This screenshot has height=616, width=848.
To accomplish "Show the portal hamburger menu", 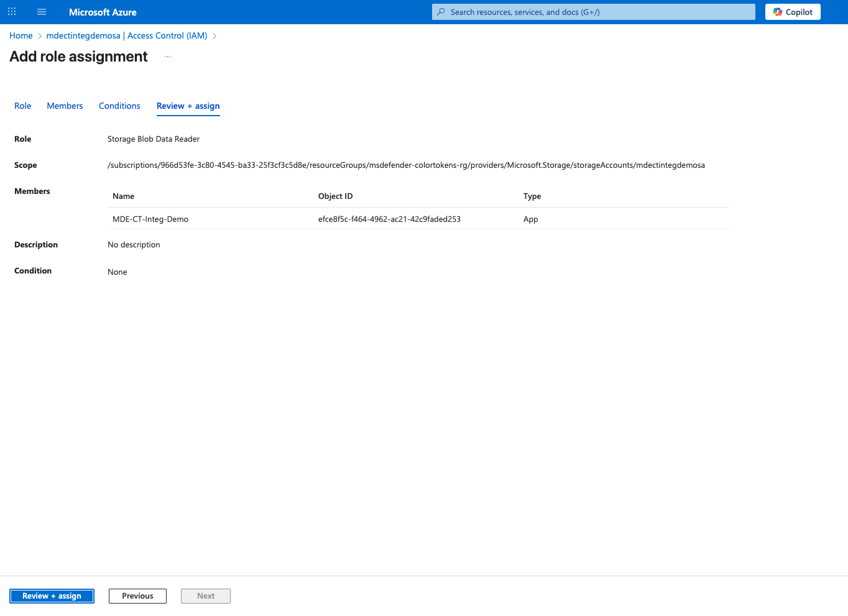I will pyautogui.click(x=42, y=12).
